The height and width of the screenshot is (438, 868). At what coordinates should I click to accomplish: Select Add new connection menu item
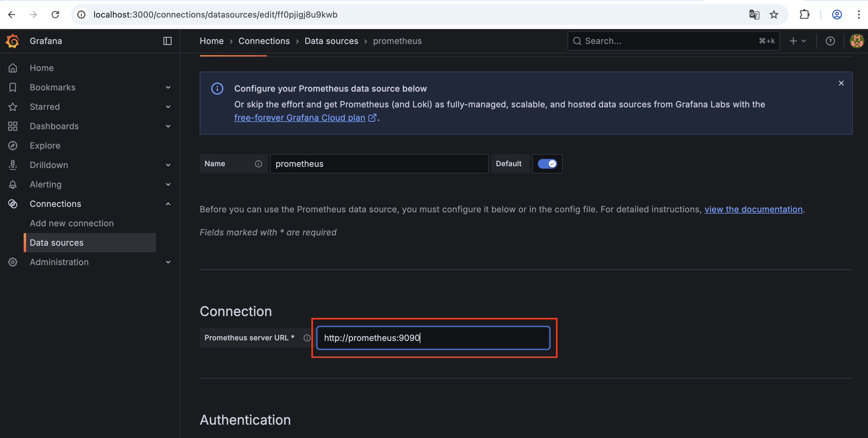(72, 223)
